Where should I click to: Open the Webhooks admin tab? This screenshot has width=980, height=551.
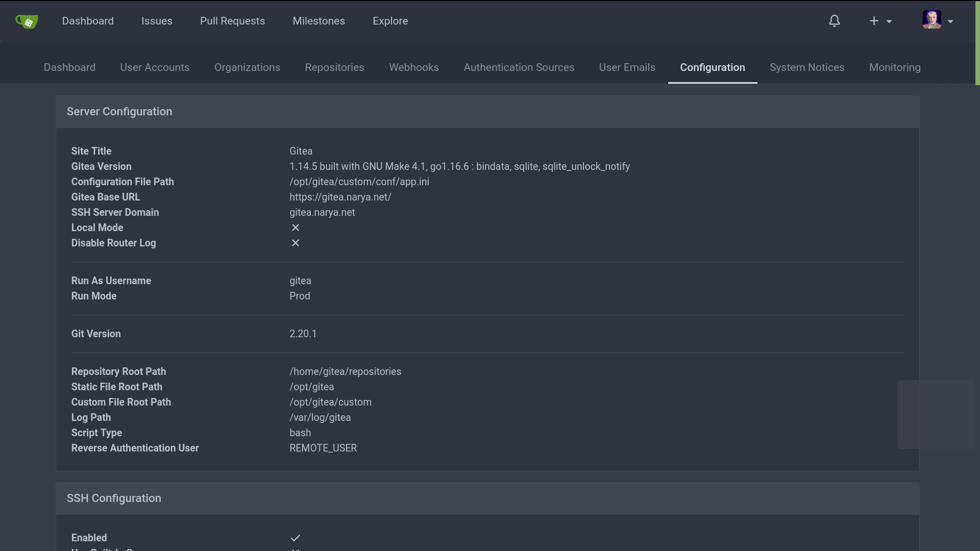tap(413, 67)
